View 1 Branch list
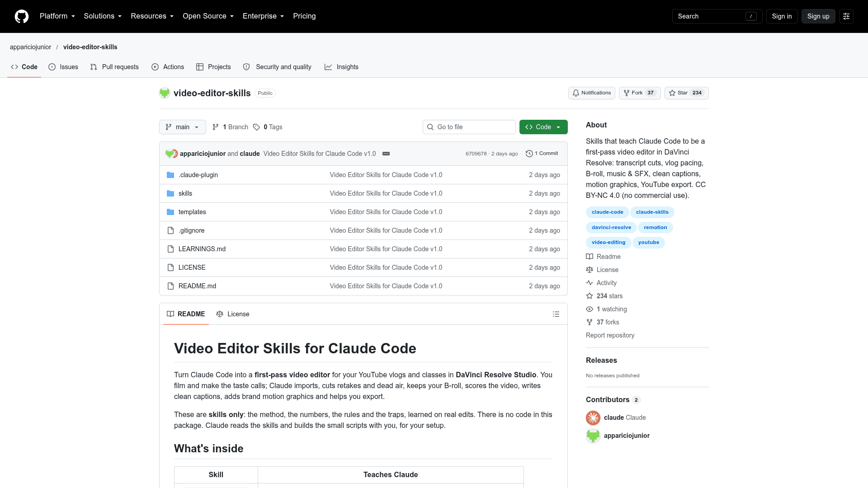 click(231, 127)
